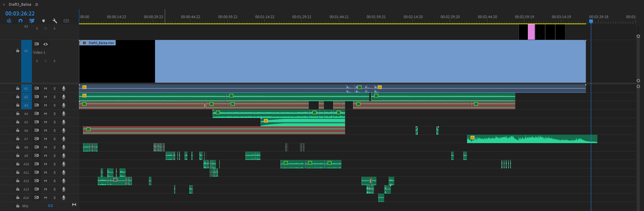Go to next keyframe on Video 1
The width and height of the screenshot is (644, 211).
[54, 61]
